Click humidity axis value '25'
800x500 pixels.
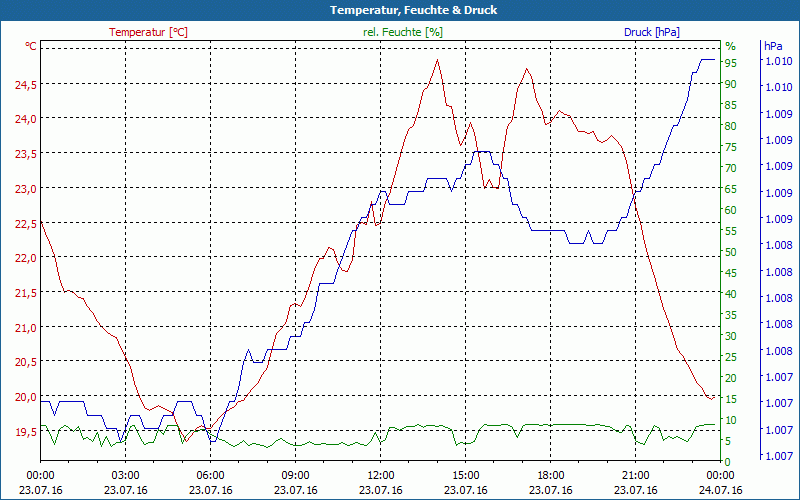731,357
